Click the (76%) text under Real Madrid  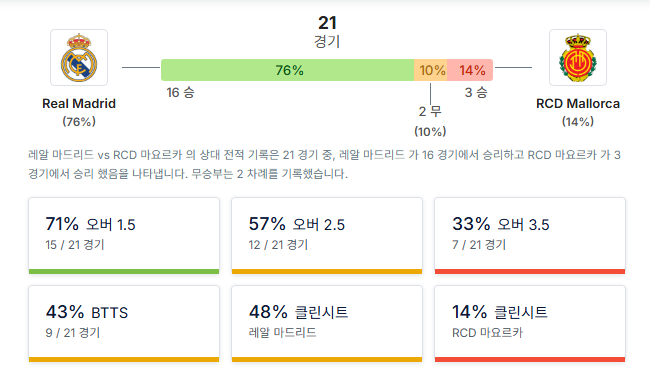coord(79,122)
